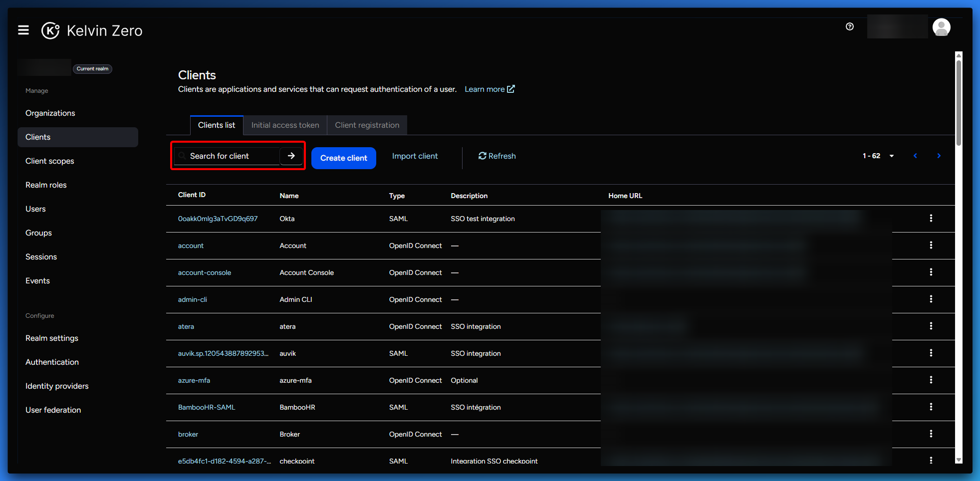Go to next page of clients

tap(939, 156)
